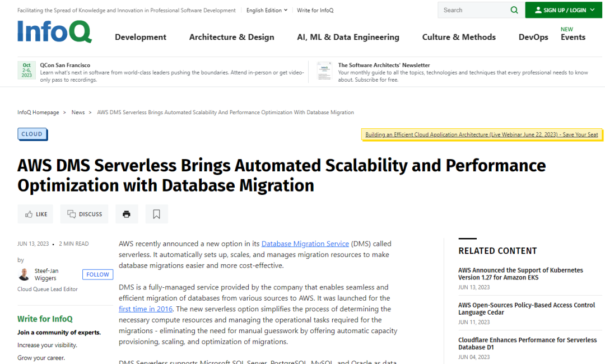
Task: Open Kubernetes 1.27 for Amazon EKS article
Action: [x=520, y=274]
